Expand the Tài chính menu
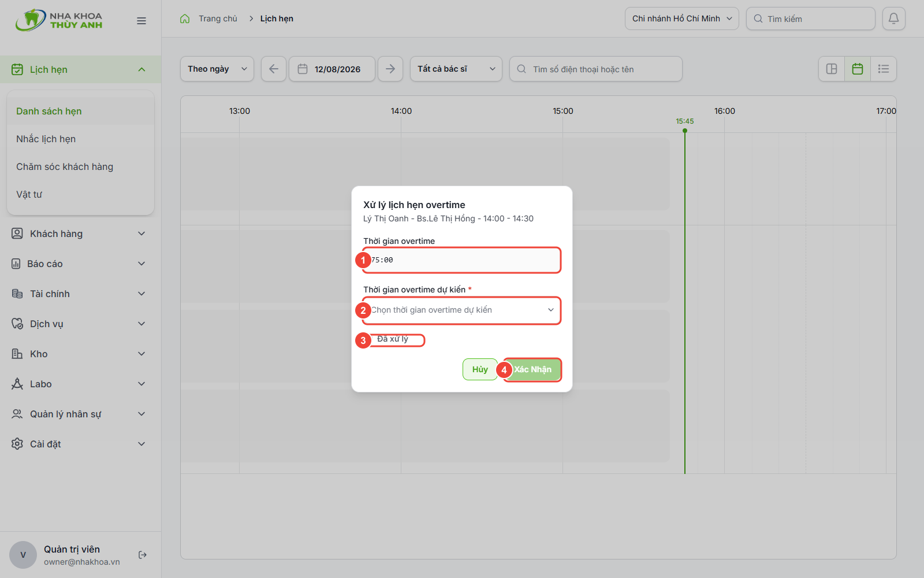Image resolution: width=924 pixels, height=578 pixels. coord(80,294)
